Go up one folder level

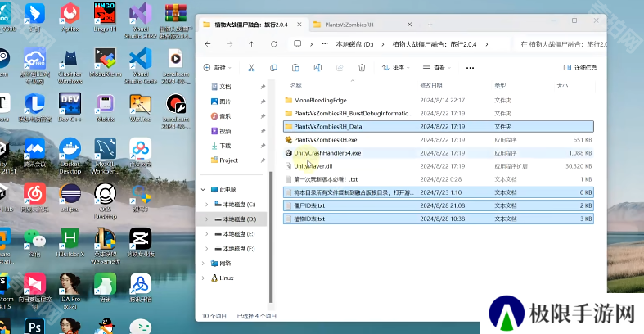[x=252, y=44]
